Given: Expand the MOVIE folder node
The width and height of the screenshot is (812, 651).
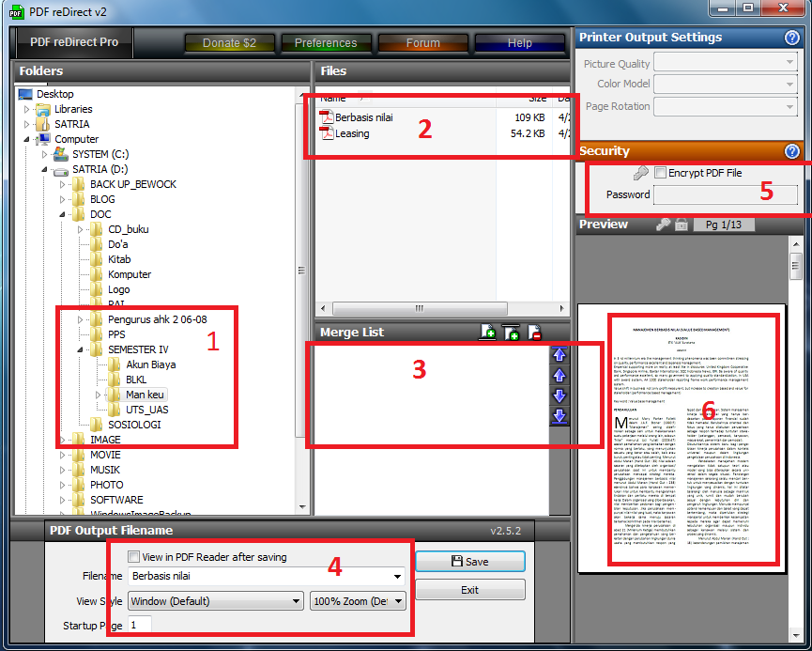Looking at the screenshot, I should pyautogui.click(x=62, y=455).
